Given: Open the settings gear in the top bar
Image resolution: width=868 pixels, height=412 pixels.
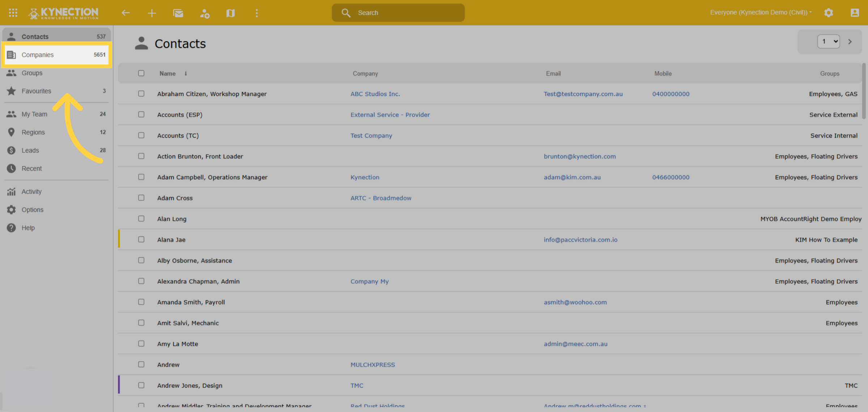Looking at the screenshot, I should click(829, 13).
